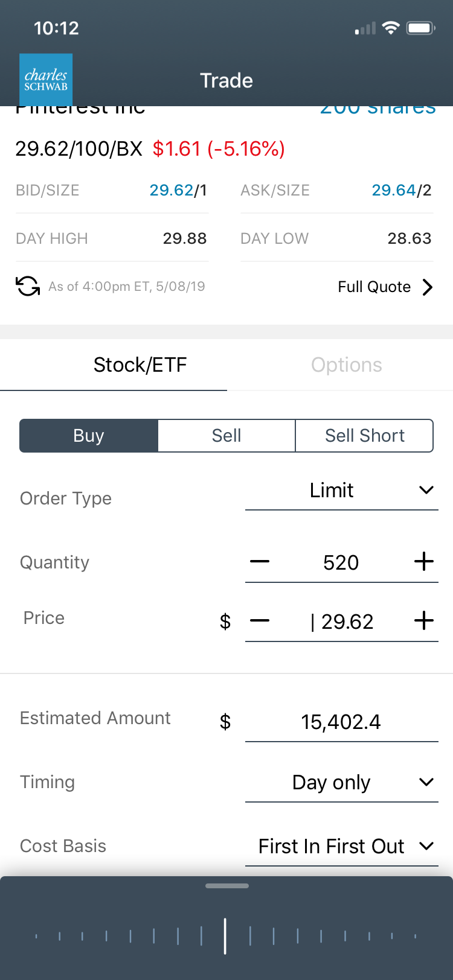Screen dimensions: 453x980
Task: Tap the ask price 29.64 link
Action: click(393, 191)
